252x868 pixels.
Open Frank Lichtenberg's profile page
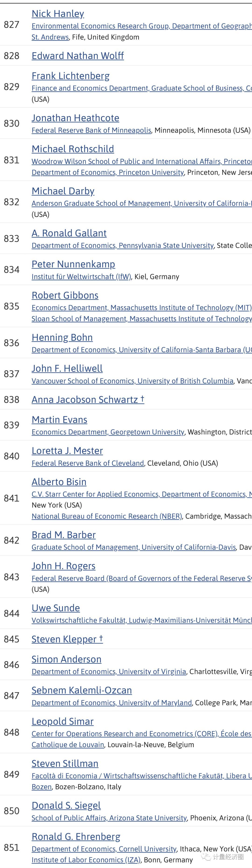point(70,76)
